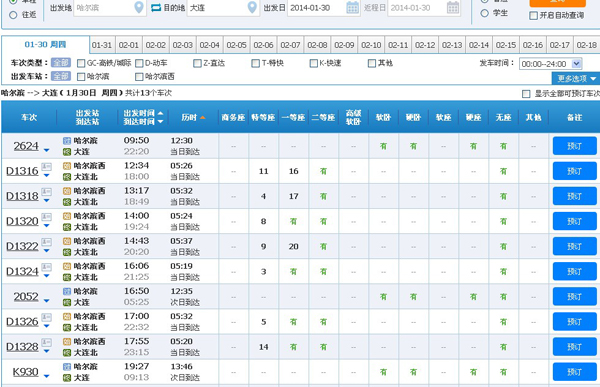The width and height of the screenshot is (600, 387).
Task: Switch to the 02-14 date tab
Action: coord(479,45)
